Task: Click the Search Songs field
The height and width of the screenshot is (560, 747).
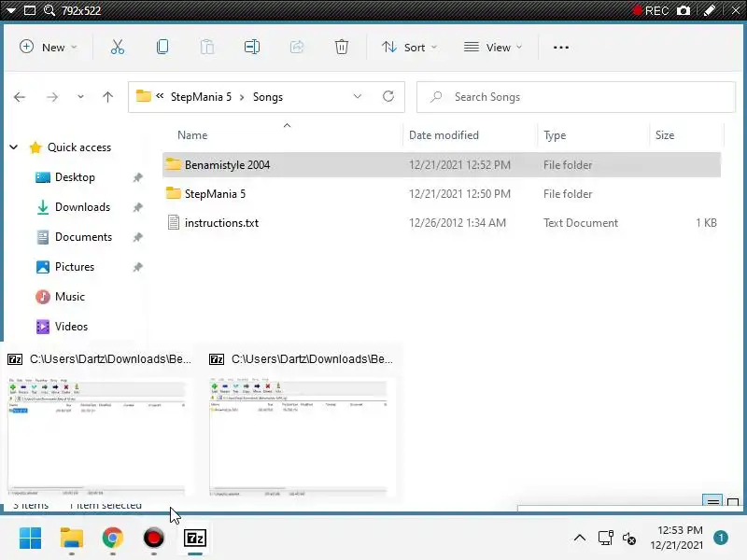Action: pyautogui.click(x=576, y=97)
